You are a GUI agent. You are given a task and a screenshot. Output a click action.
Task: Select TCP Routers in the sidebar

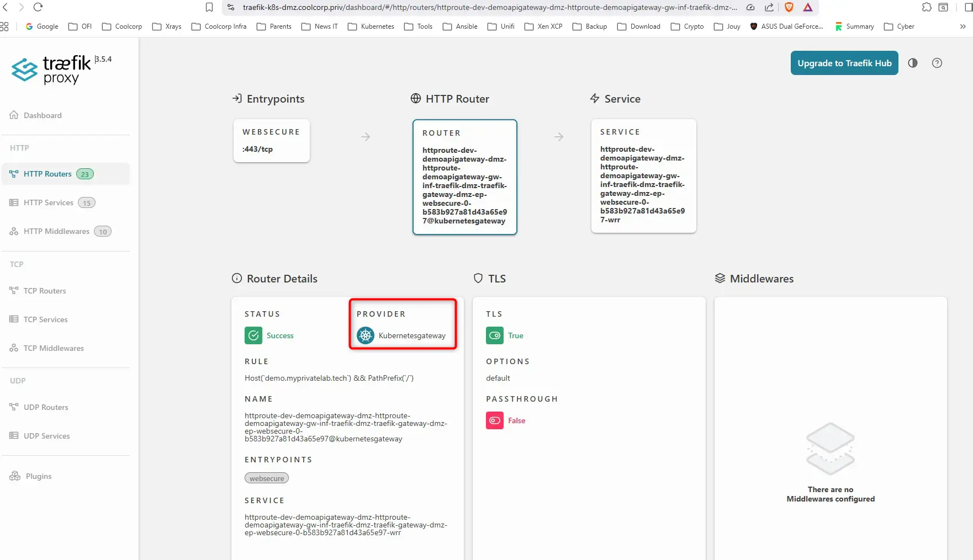pyautogui.click(x=44, y=291)
